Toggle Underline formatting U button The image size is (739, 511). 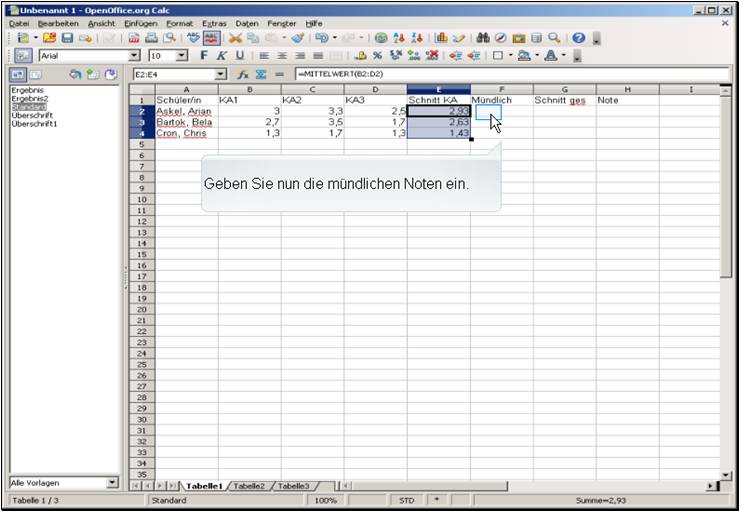pos(239,56)
